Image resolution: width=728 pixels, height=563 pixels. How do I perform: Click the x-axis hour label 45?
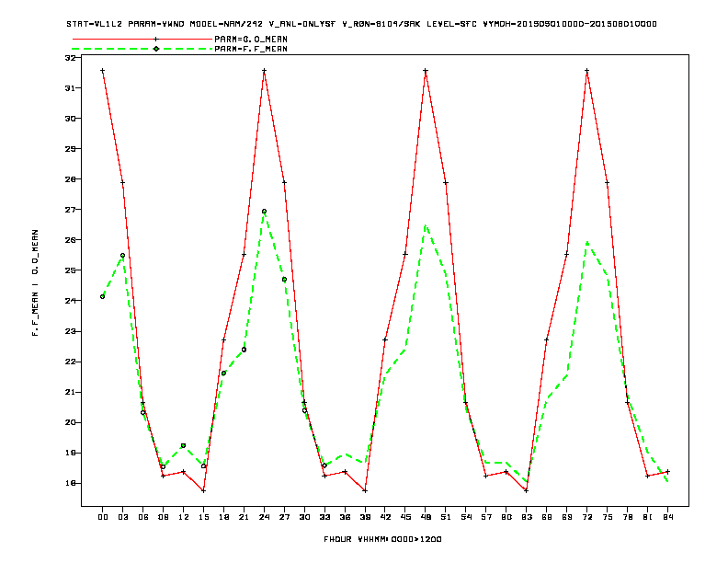[x=405, y=517]
